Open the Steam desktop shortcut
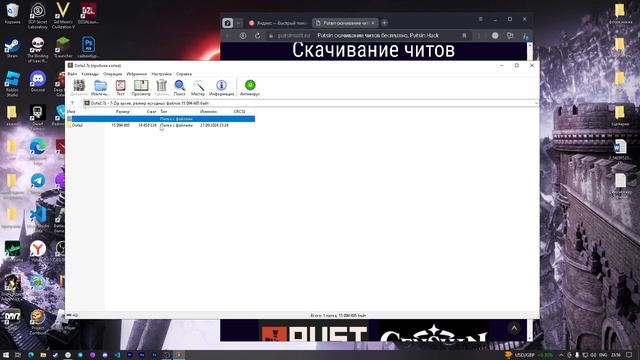The width and height of the screenshot is (640, 360). point(12,48)
